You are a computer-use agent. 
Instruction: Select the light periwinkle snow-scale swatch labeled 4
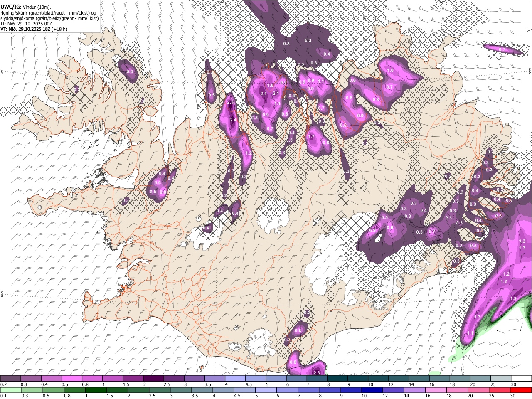click(x=235, y=379)
